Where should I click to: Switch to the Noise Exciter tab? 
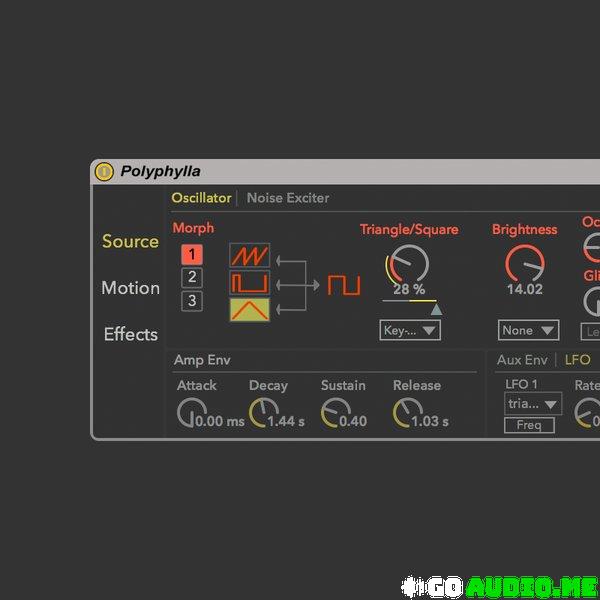click(288, 198)
